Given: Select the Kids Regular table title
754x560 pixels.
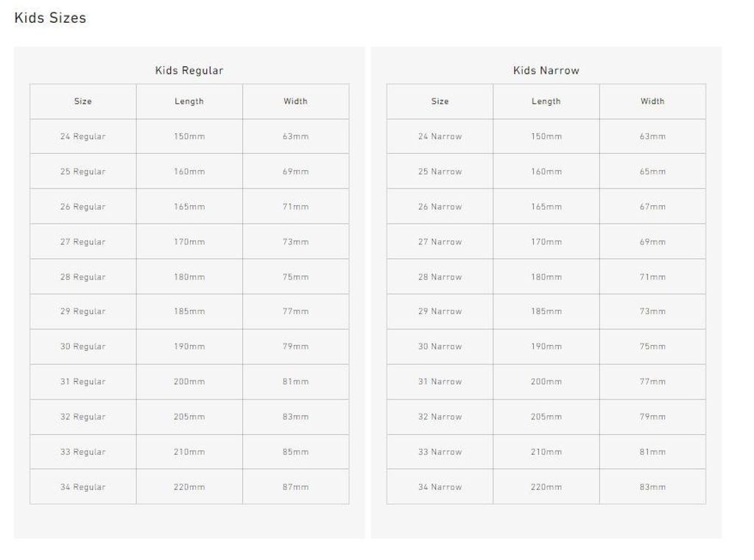Looking at the screenshot, I should [x=189, y=71].
